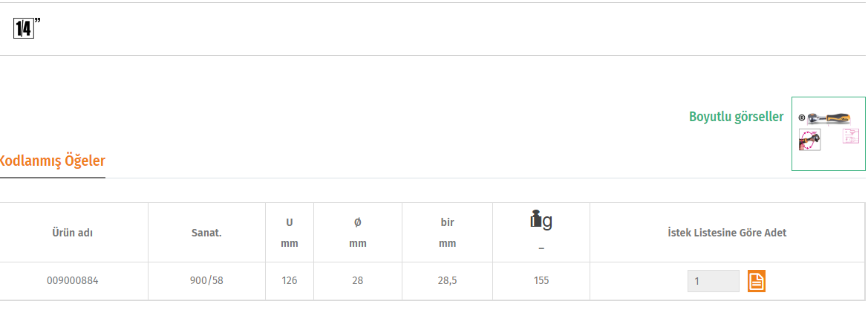Click article number 900/58 cell
The height and width of the screenshot is (313, 868).
pos(206,281)
